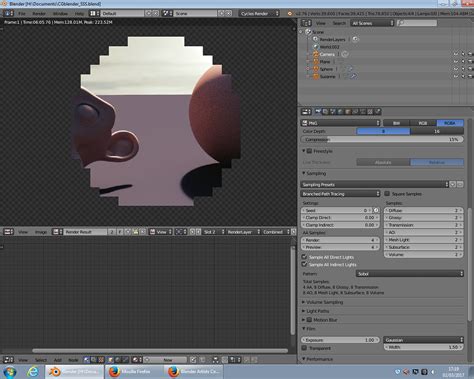The height and width of the screenshot is (379, 474).
Task: Click the node editor type icon
Action: point(8,360)
